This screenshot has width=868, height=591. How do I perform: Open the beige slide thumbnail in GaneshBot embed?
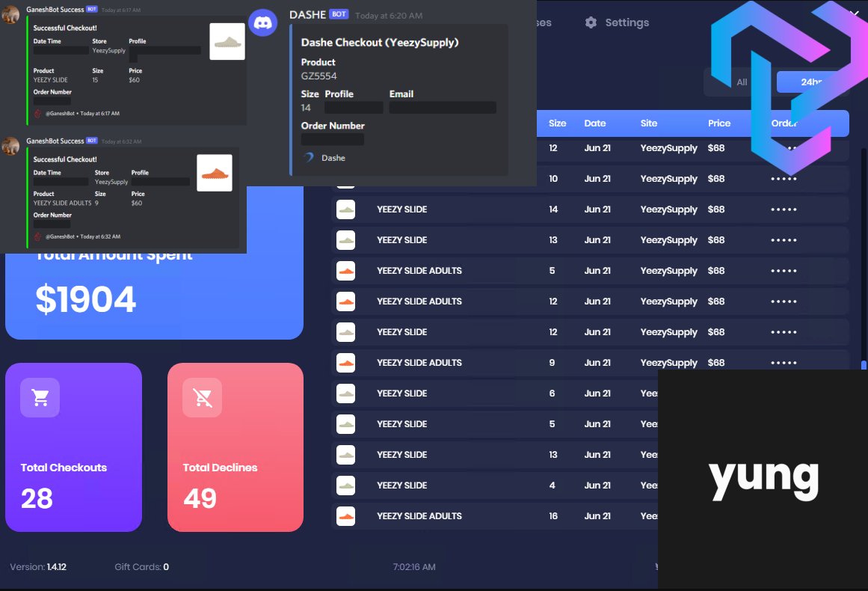227,42
